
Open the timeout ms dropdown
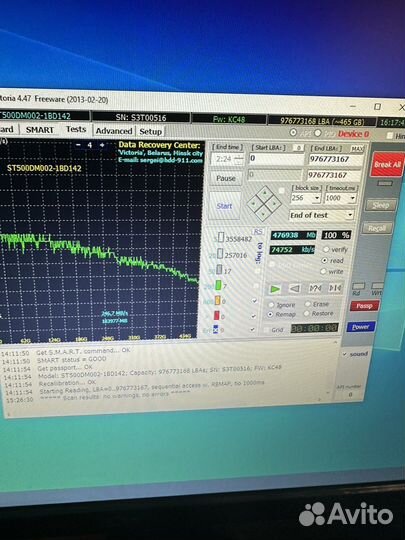pos(341,198)
